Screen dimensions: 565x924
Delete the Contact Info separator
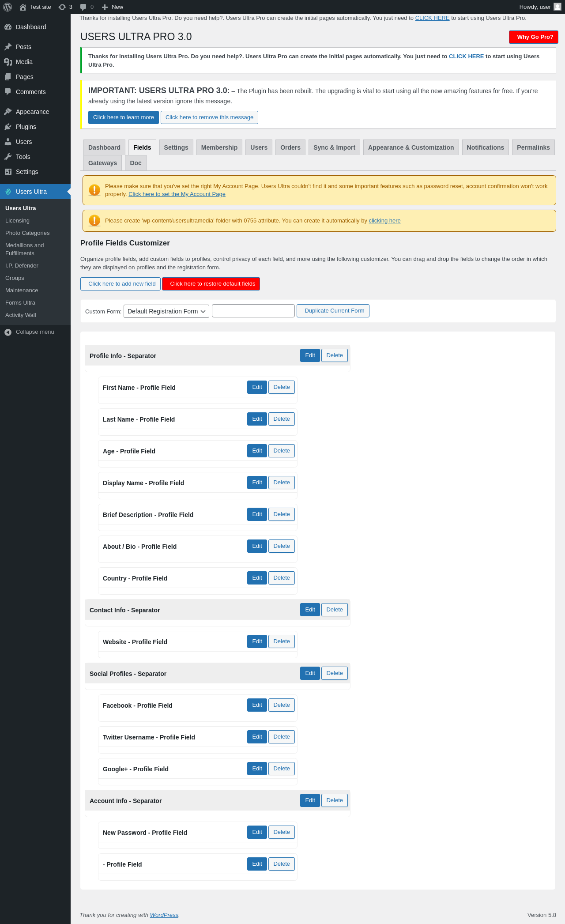(x=335, y=610)
